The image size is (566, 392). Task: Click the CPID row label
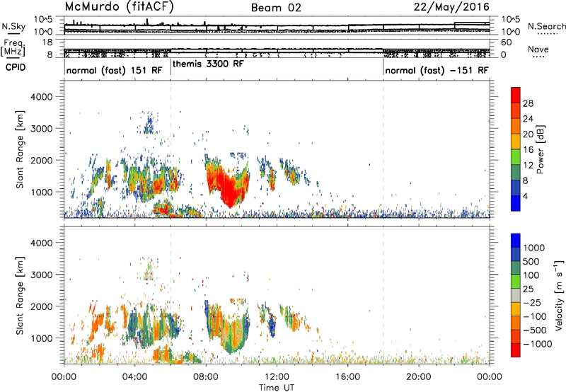pos(16,67)
